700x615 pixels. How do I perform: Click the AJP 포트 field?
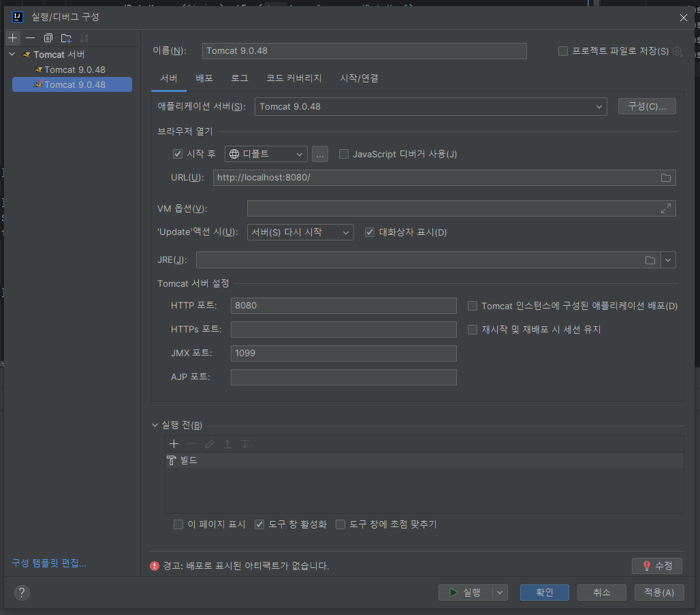[344, 377]
